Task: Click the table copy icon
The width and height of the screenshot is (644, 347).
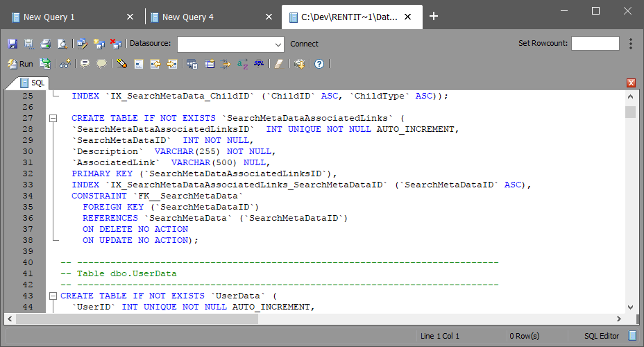Action: click(192, 64)
